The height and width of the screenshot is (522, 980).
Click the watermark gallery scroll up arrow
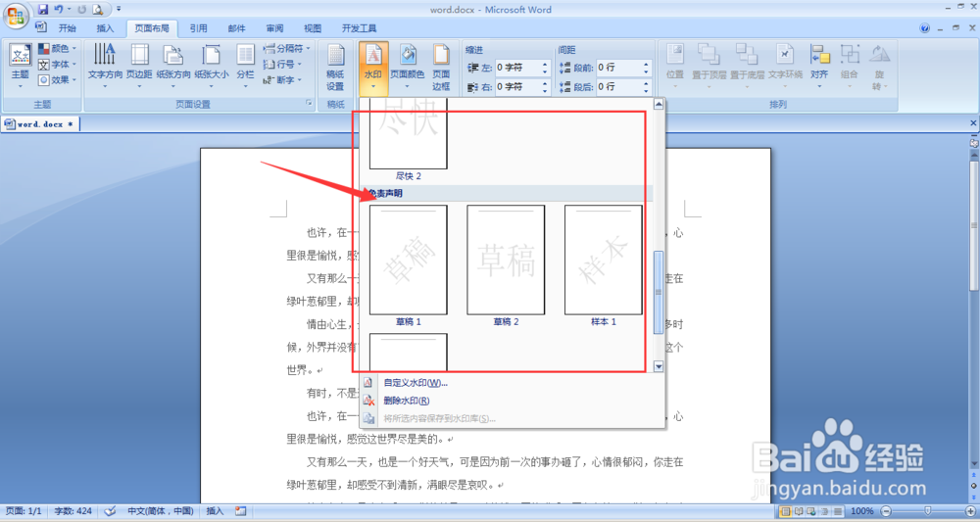659,104
